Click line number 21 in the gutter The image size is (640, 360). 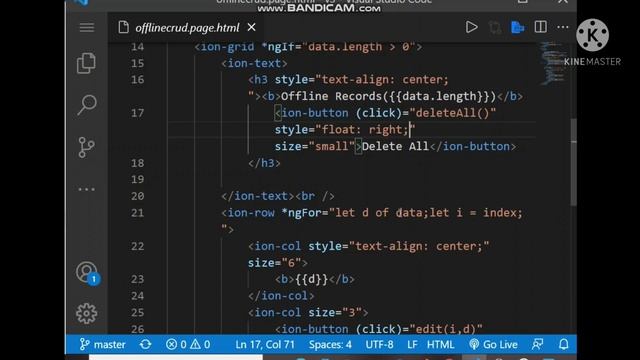pos(138,213)
